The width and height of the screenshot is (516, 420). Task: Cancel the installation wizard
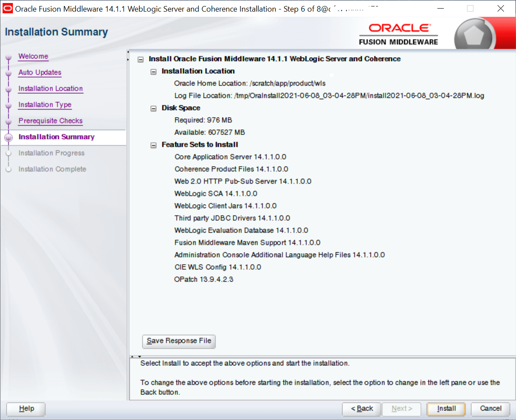point(490,409)
